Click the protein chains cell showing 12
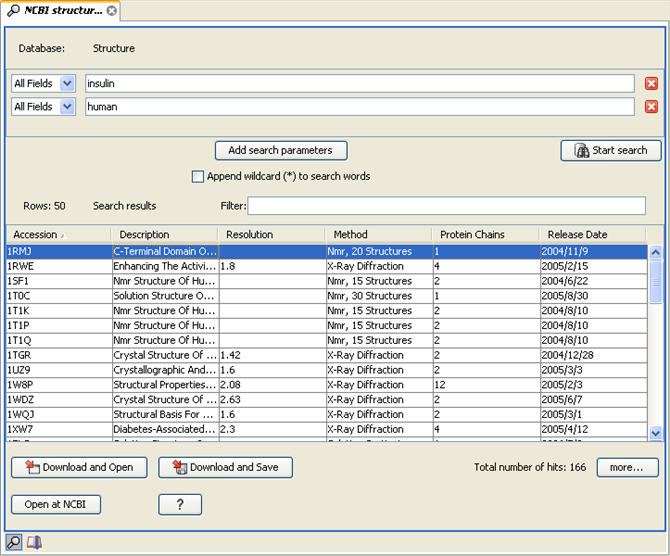Screen dimensions: 670x556 point(487,385)
